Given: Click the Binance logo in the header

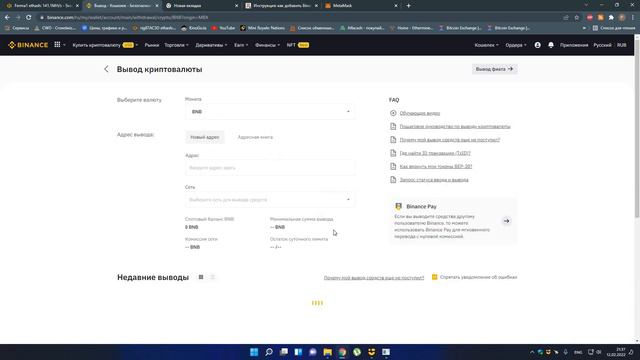Looking at the screenshot, I should [x=28, y=45].
